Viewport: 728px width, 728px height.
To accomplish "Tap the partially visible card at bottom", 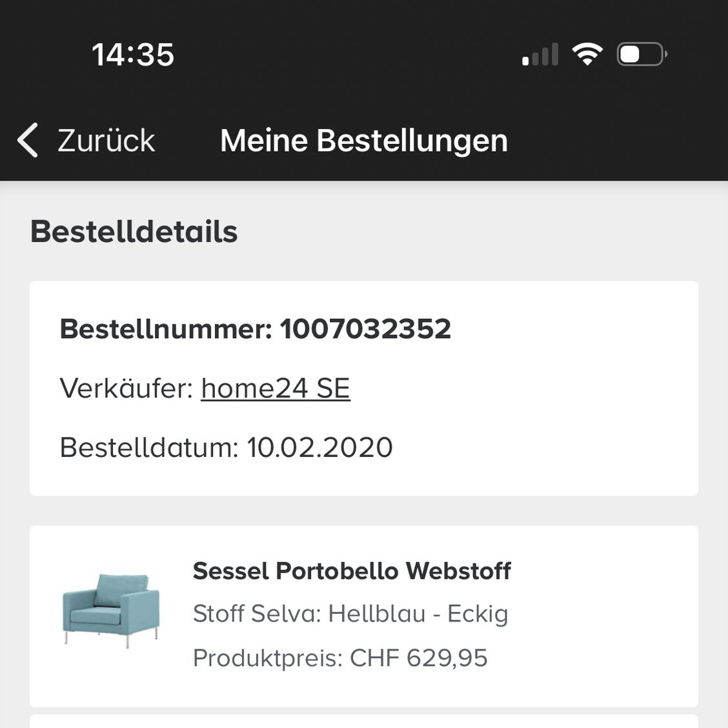I will tap(364, 722).
